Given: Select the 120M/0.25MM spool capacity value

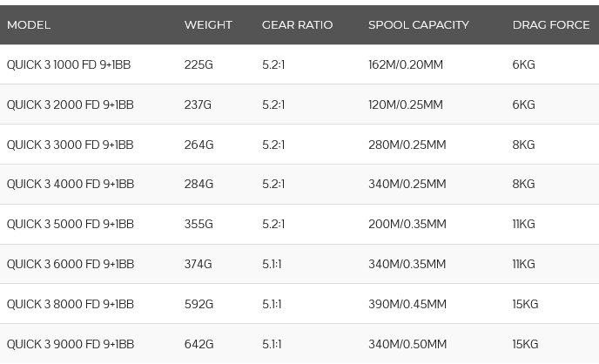Looking at the screenshot, I should pos(406,105).
